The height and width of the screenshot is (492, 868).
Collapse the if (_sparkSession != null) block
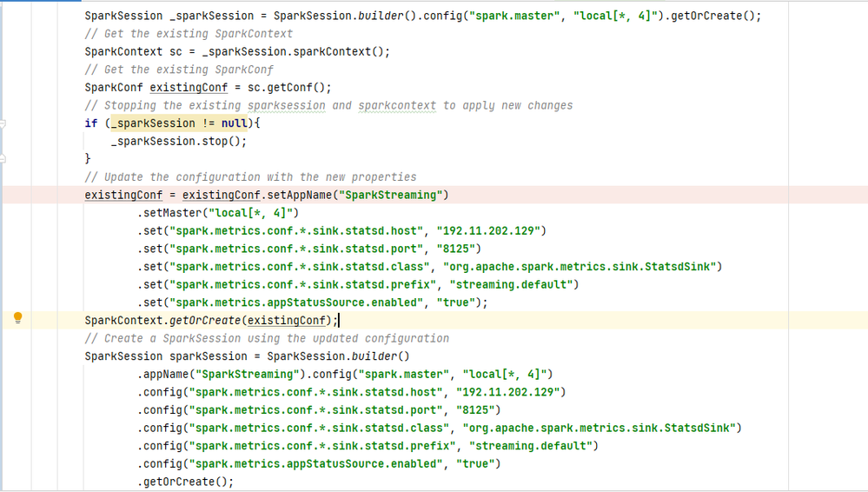(3, 123)
